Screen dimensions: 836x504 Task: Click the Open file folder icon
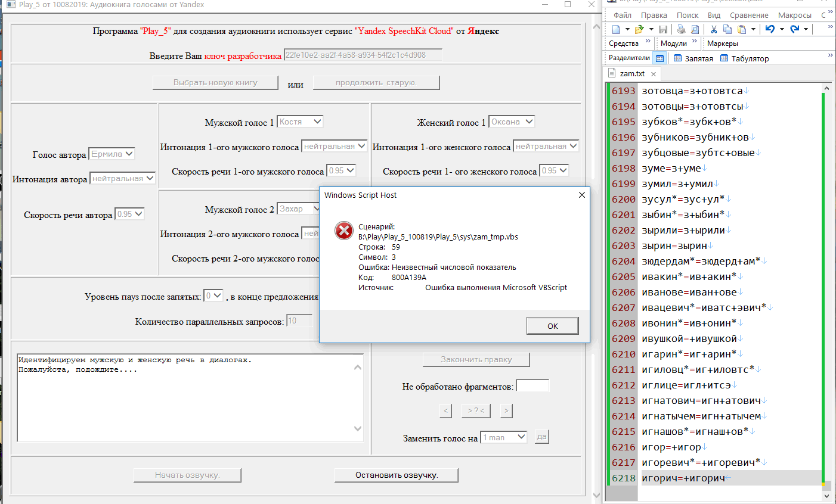tap(639, 29)
